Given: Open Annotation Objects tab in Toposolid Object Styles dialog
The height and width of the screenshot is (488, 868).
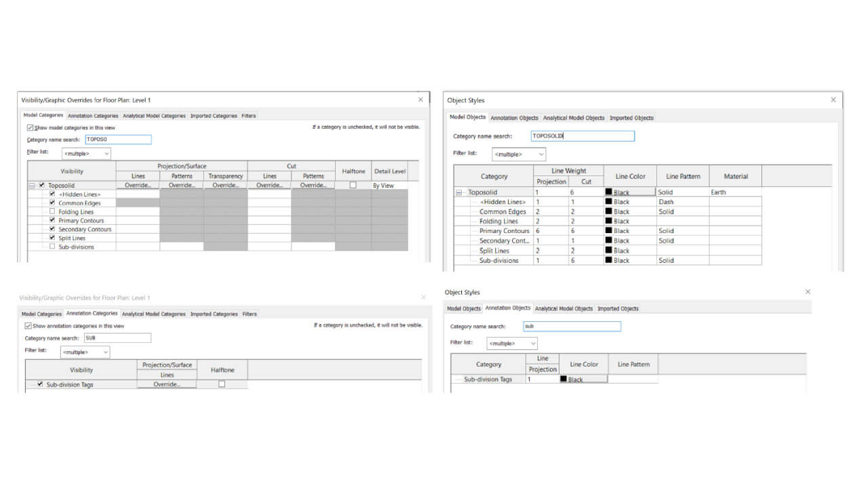Looking at the screenshot, I should click(x=514, y=118).
